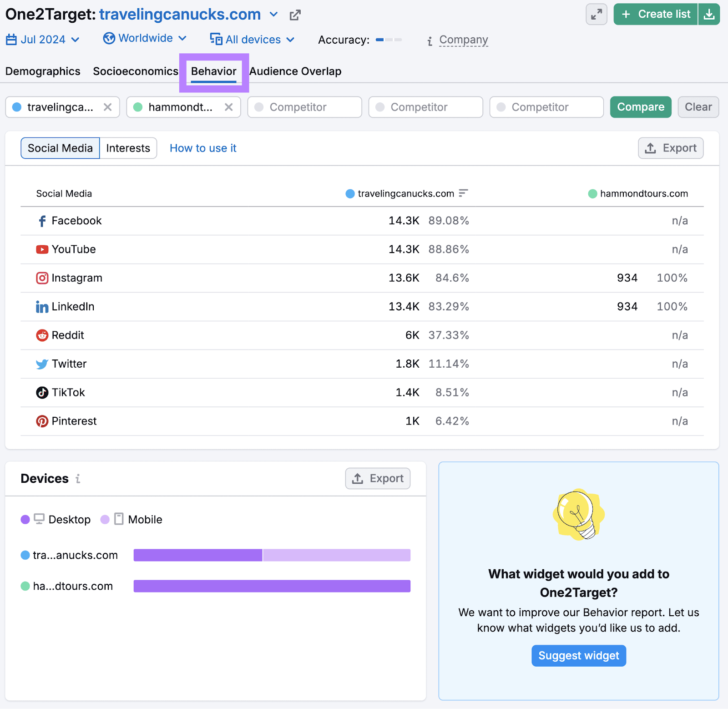Click the green dot beside hammondtours.com column
The image size is (728, 709).
pyautogui.click(x=592, y=194)
